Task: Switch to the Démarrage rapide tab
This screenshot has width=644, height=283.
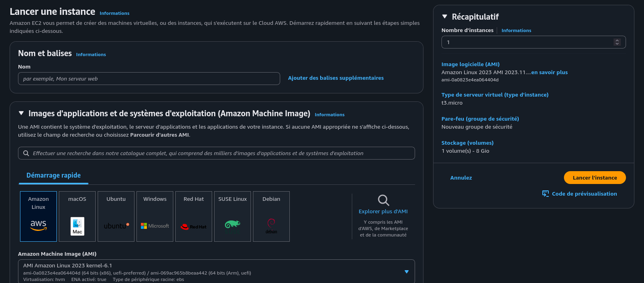Action: pos(54,176)
